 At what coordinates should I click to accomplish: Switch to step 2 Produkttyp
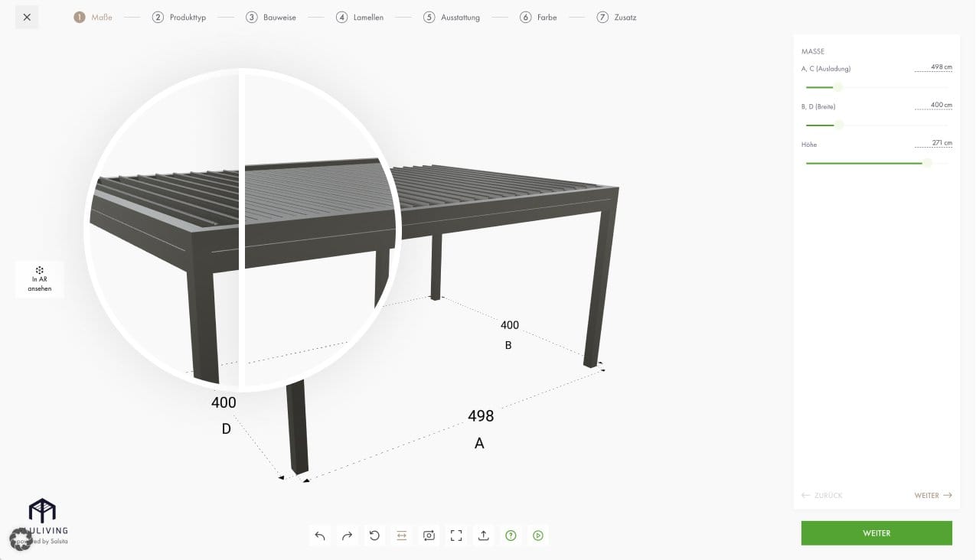point(180,16)
